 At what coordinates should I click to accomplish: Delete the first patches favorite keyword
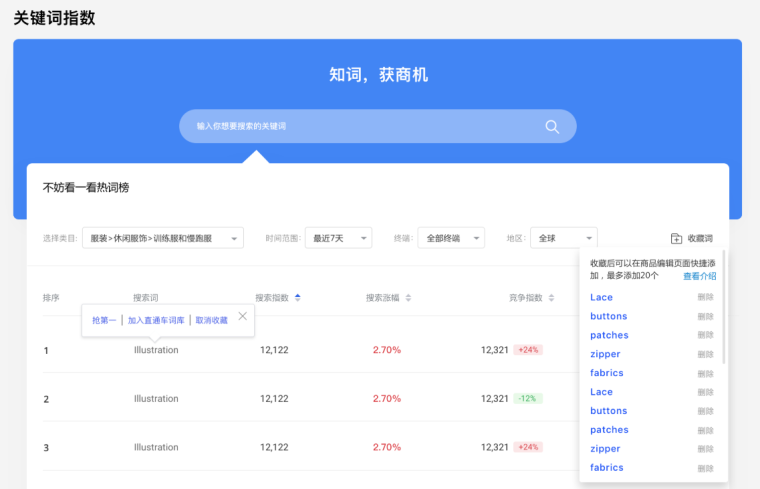pos(705,335)
